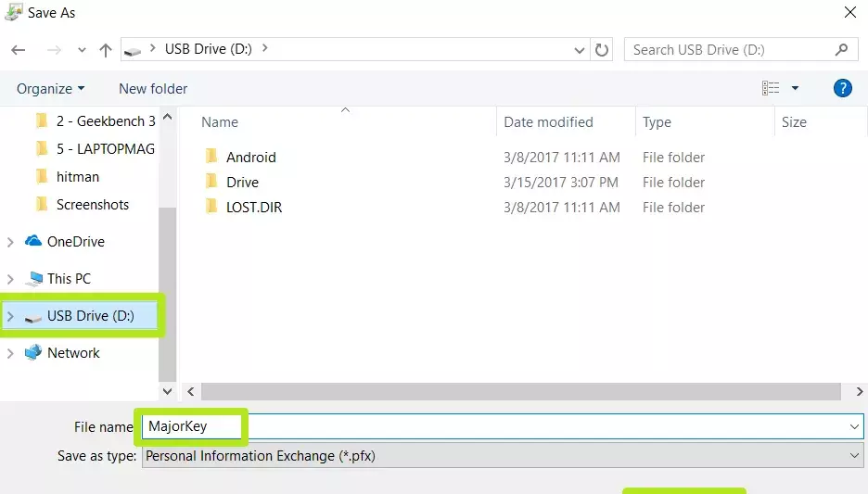Select This PC in navigation pane
This screenshot has height=494, width=868.
click(58, 278)
